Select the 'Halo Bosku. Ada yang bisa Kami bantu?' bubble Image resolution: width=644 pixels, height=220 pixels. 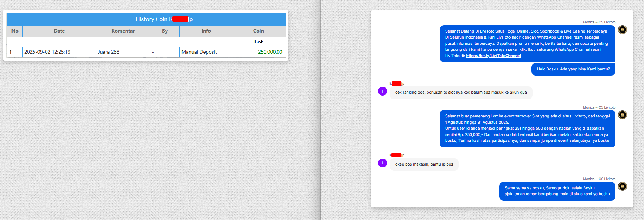[x=573, y=69]
